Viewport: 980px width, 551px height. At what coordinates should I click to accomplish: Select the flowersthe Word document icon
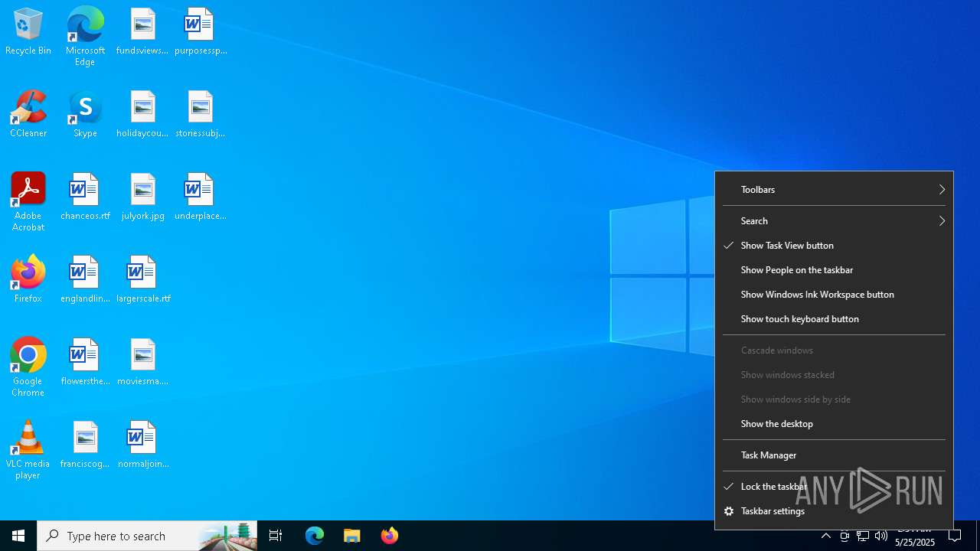click(85, 362)
